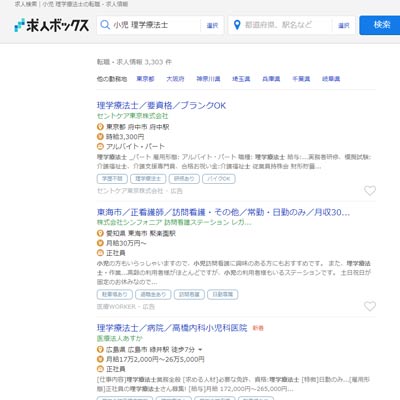Open job 理学療法士／要資格／ブランクOK
Screen dimensions: 400x400
click(161, 106)
